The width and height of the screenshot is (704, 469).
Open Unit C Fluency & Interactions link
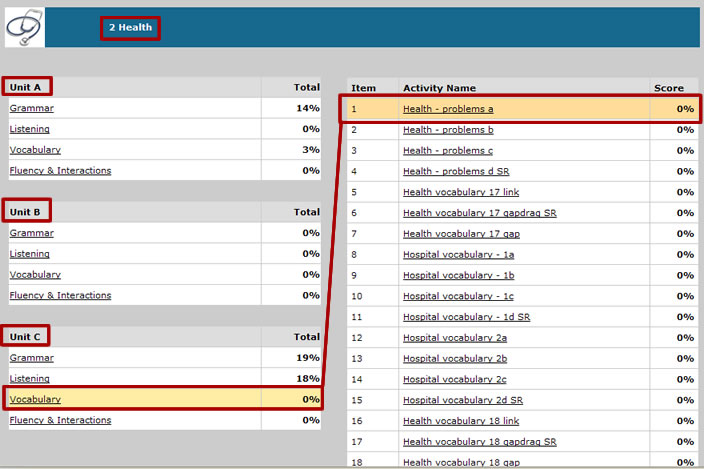[x=60, y=421]
